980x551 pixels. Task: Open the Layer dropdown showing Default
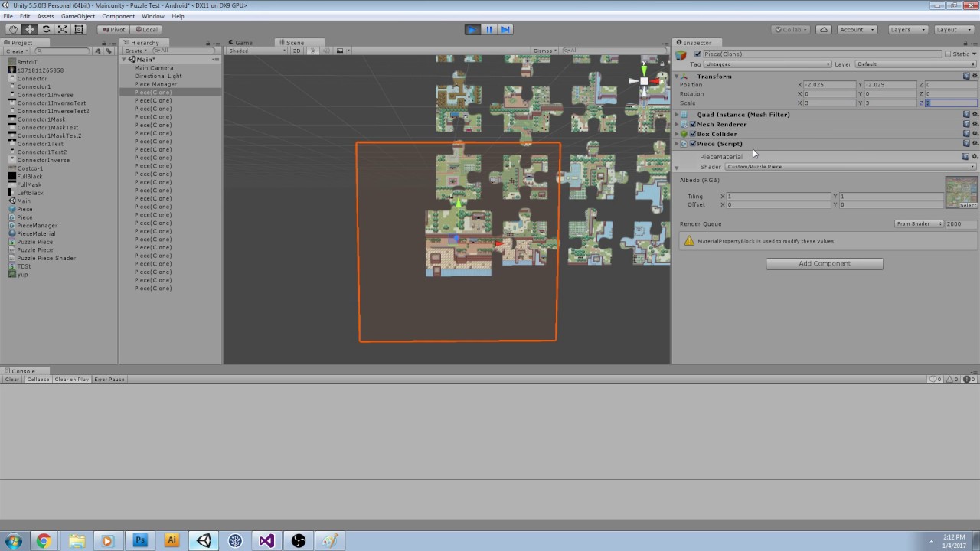click(x=916, y=64)
